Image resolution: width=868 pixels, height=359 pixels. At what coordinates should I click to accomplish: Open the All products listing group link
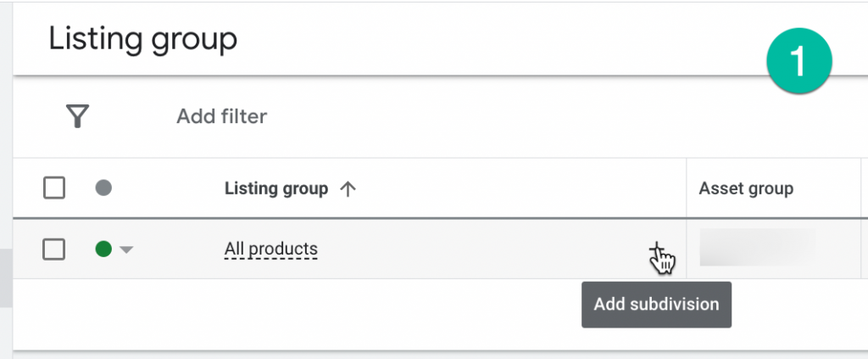(x=270, y=250)
